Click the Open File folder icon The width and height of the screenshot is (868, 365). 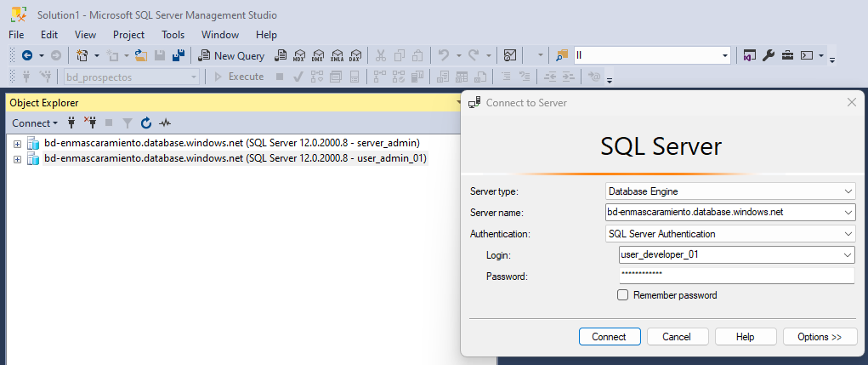(x=141, y=55)
